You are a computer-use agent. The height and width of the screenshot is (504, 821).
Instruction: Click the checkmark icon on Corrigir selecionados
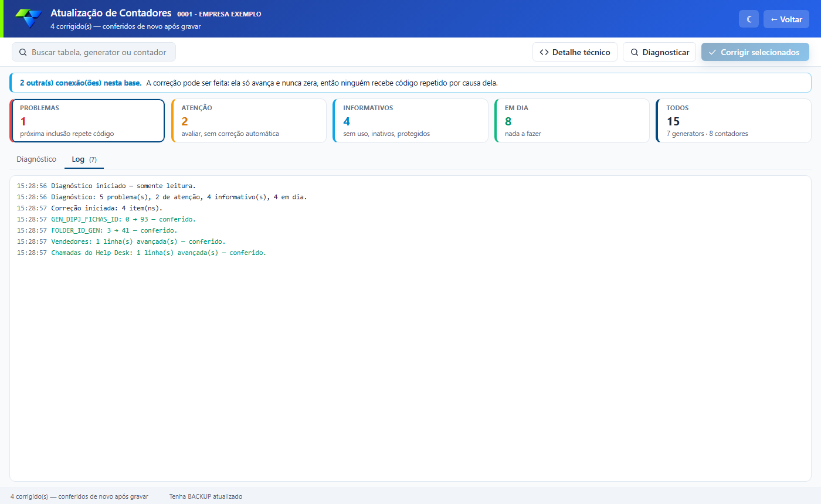coord(713,52)
